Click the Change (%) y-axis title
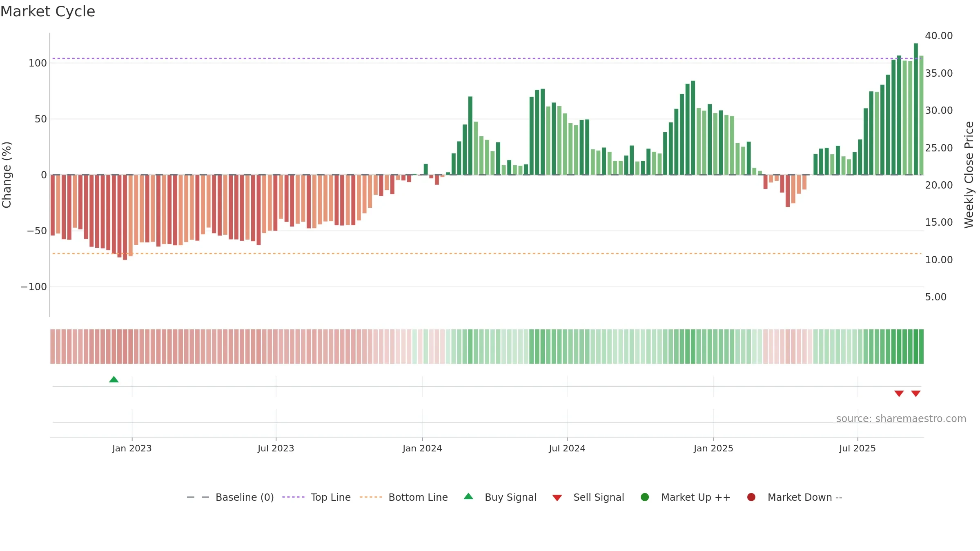 (7, 175)
